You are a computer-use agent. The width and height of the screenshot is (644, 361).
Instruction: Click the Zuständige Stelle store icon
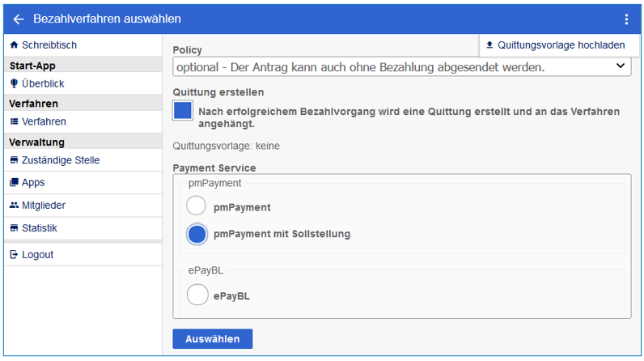pos(14,160)
